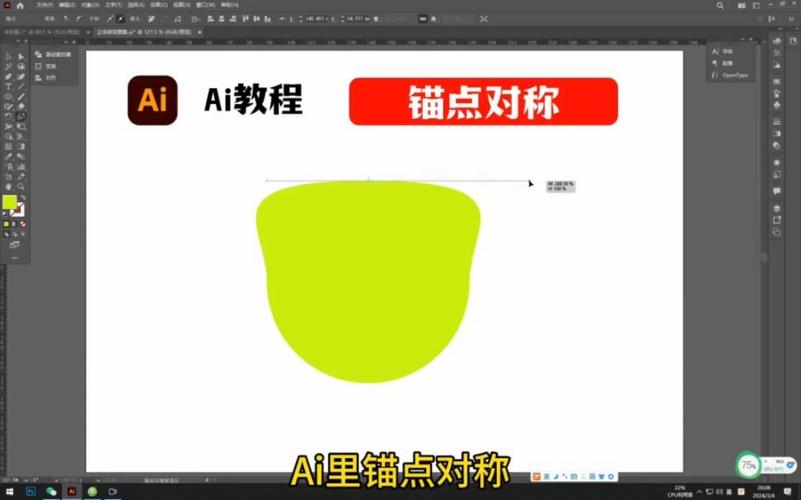Open Edit Toolbar three-dots at toolbar bottom

click(14, 258)
